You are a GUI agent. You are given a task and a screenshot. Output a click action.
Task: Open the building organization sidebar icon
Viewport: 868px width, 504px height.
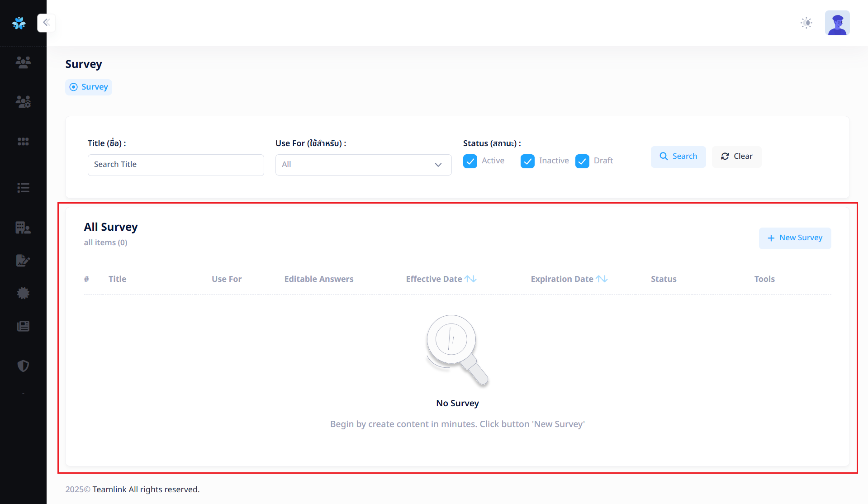23,228
